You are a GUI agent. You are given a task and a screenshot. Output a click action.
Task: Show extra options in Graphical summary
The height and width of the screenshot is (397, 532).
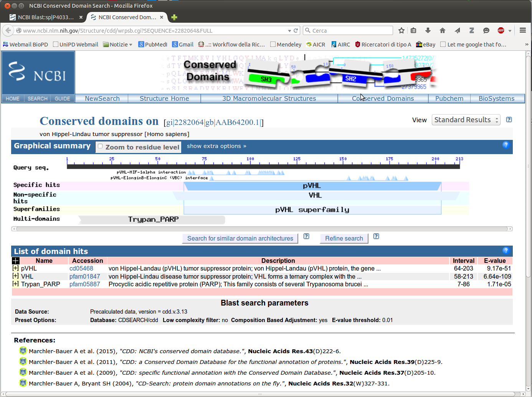216,146
